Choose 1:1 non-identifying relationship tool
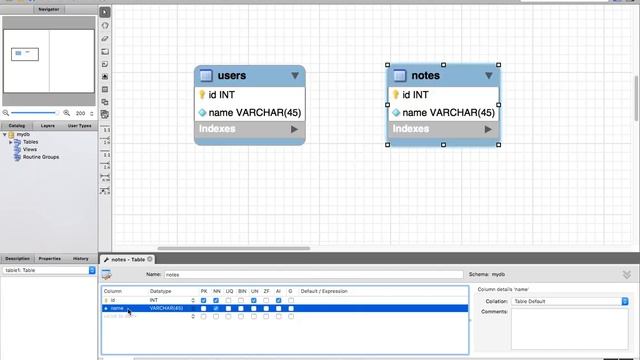Viewport: 640px width, 360px height. pyautogui.click(x=105, y=130)
